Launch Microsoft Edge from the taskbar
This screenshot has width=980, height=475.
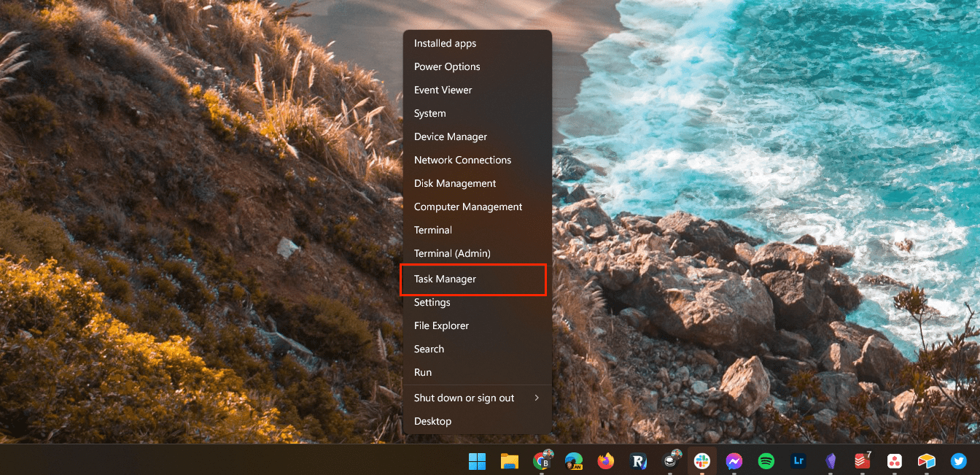point(575,461)
